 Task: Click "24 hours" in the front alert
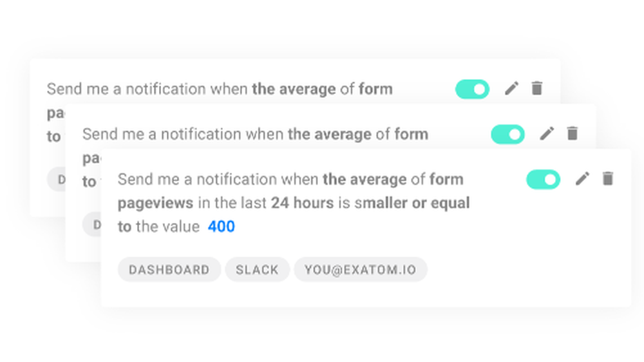pos(302,203)
